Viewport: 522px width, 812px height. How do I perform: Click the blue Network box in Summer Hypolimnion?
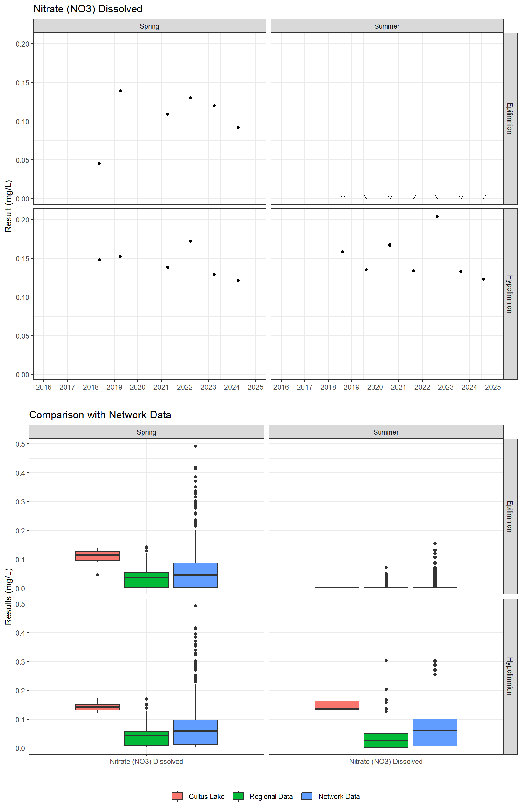(x=435, y=732)
